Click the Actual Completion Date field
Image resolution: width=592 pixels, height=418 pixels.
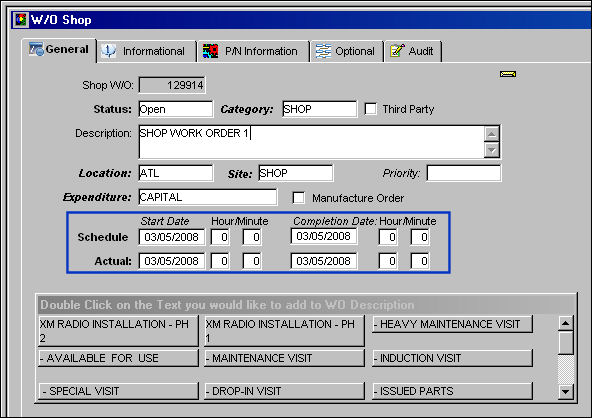pyautogui.click(x=324, y=261)
